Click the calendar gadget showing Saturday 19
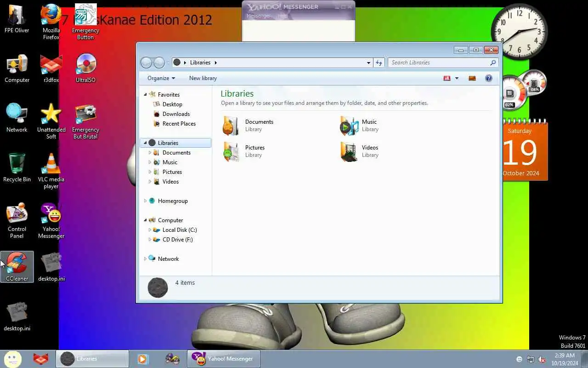Screen dimensions: 588x368 (525, 149)
